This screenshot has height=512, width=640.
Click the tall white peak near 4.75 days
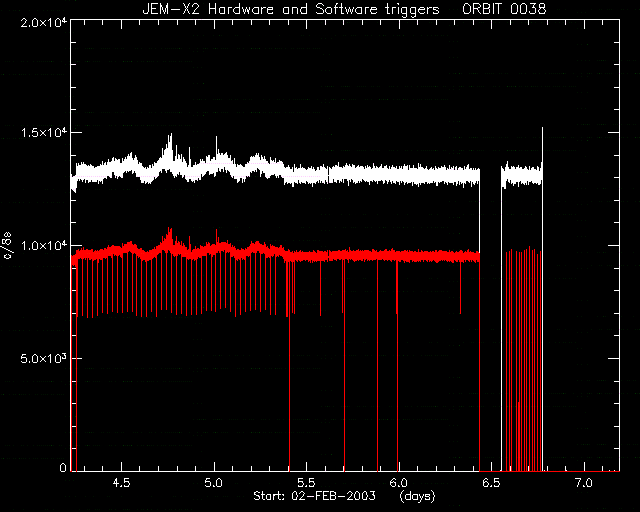(x=170, y=145)
